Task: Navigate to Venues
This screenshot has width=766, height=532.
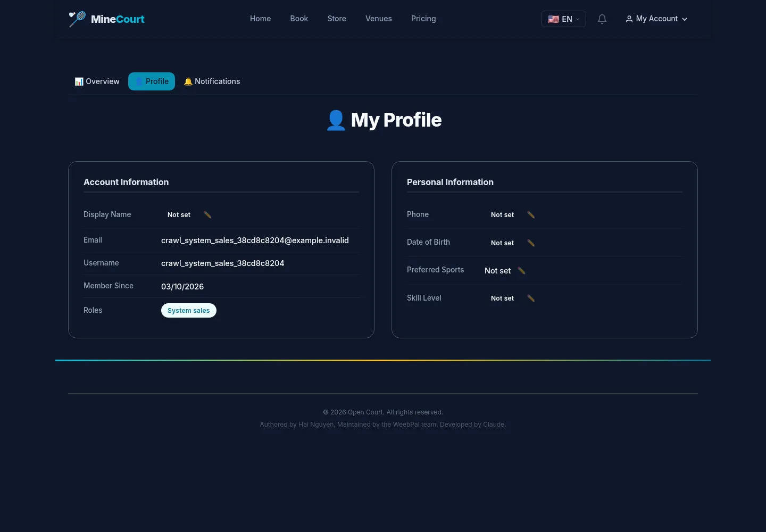Action: tap(379, 19)
